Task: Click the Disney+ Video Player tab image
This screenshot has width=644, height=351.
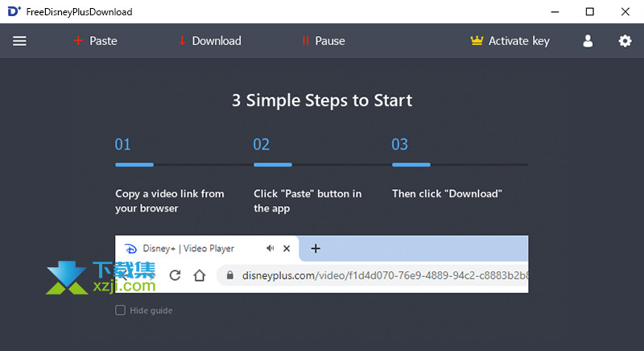Action: (x=207, y=249)
